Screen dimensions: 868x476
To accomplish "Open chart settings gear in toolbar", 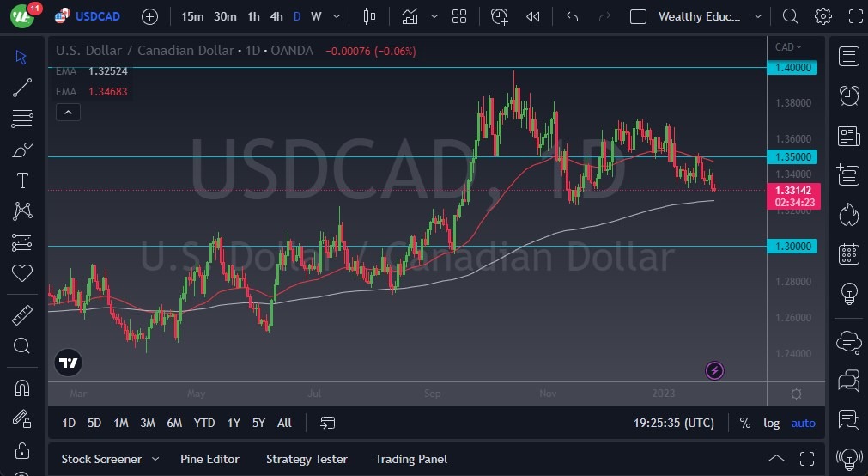I will (823, 16).
